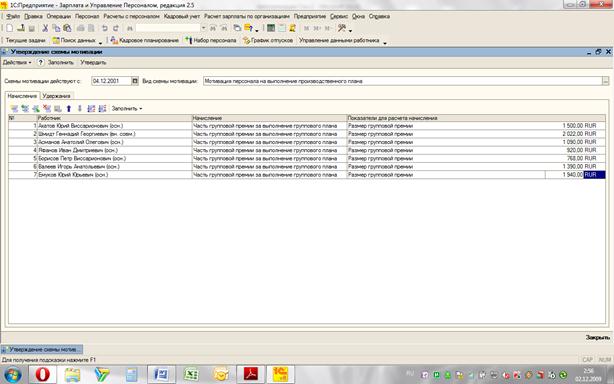Viewport: 614px width, 384px height.
Task: Click the Print icon in main toolbar
Action: pyautogui.click(x=80, y=28)
